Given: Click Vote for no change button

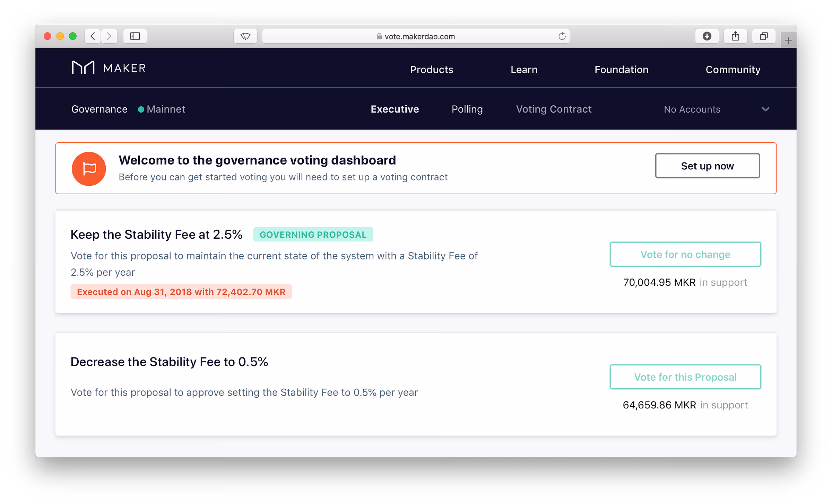Looking at the screenshot, I should [685, 255].
